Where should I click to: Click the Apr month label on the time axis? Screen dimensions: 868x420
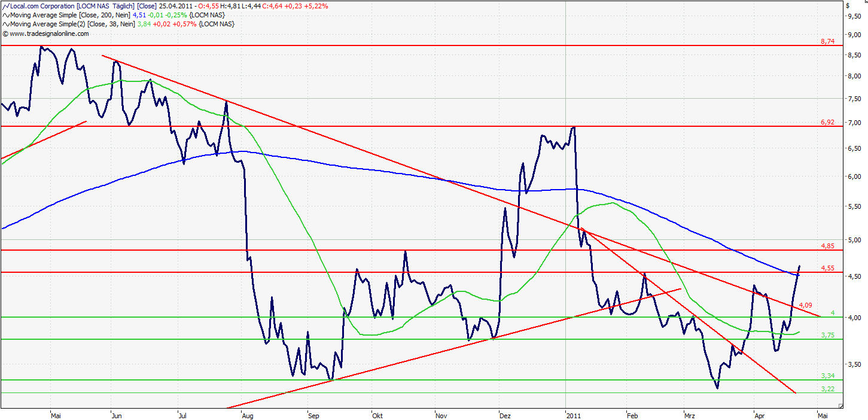click(x=760, y=415)
